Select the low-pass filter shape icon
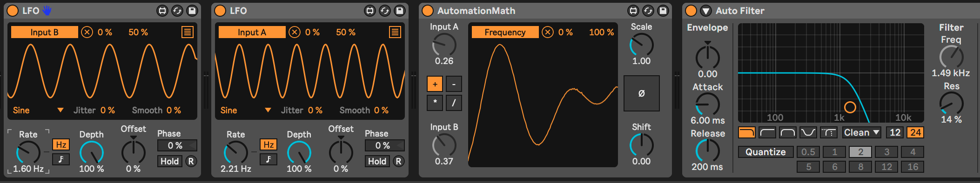980x183 pixels. point(747,132)
